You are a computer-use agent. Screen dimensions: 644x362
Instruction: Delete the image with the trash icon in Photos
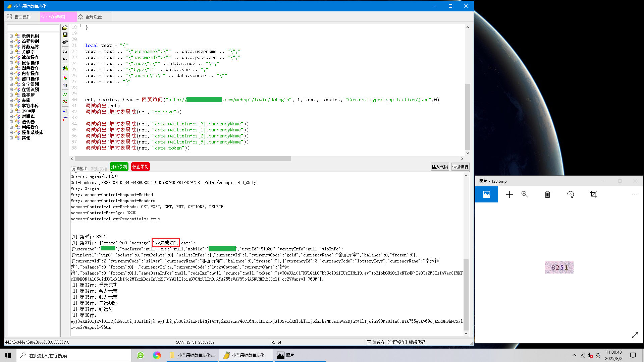tap(547, 194)
